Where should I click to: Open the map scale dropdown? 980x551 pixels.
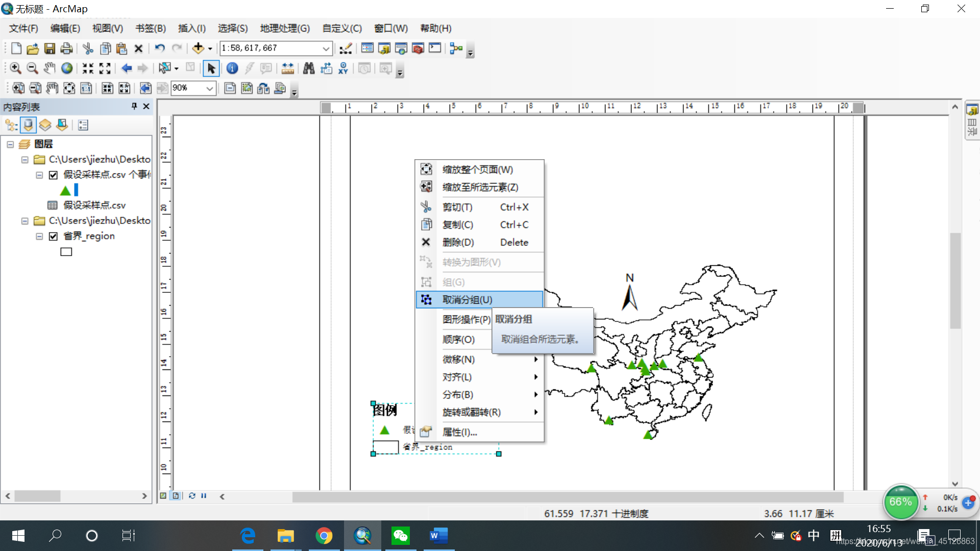(326, 48)
